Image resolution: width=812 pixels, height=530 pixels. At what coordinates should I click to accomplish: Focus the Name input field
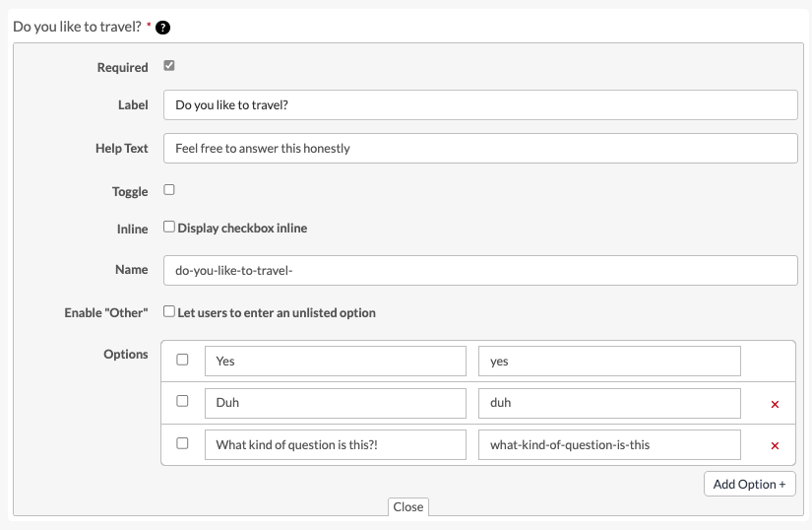[480, 271]
